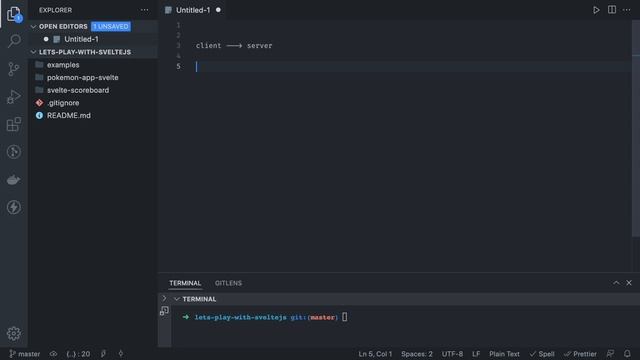Expand the terminal side panel arrow
Image resolution: width=640 pixels, height=360 pixels.
[164, 298]
